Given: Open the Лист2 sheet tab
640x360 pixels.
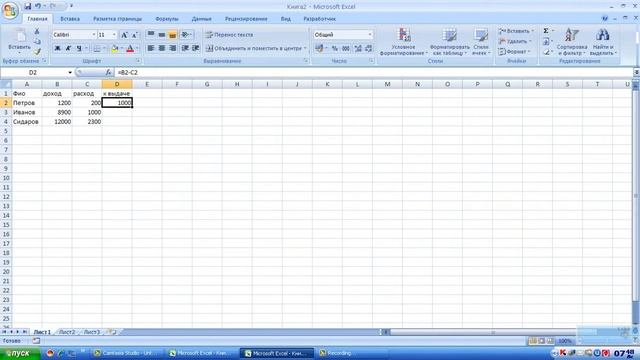Looking at the screenshot, I should [67, 332].
